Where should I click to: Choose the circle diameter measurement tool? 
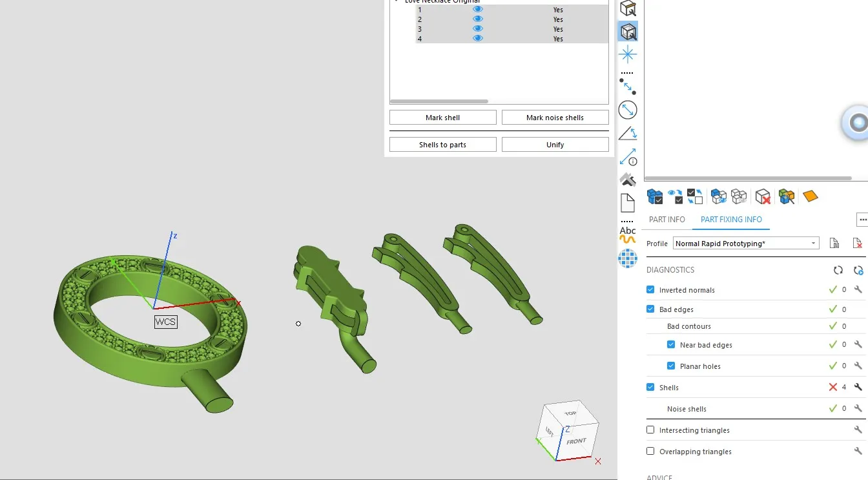point(628,110)
